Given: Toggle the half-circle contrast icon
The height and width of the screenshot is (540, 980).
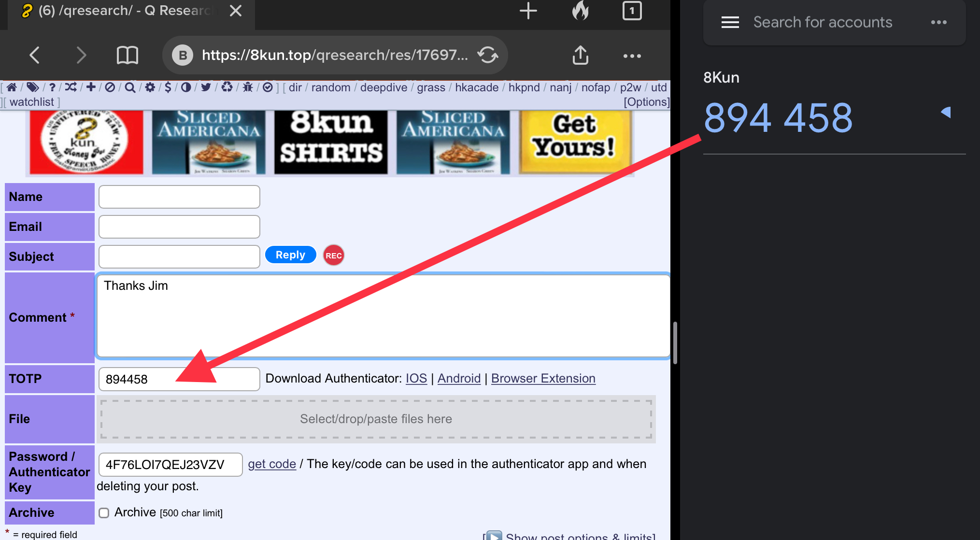Looking at the screenshot, I should tap(186, 87).
